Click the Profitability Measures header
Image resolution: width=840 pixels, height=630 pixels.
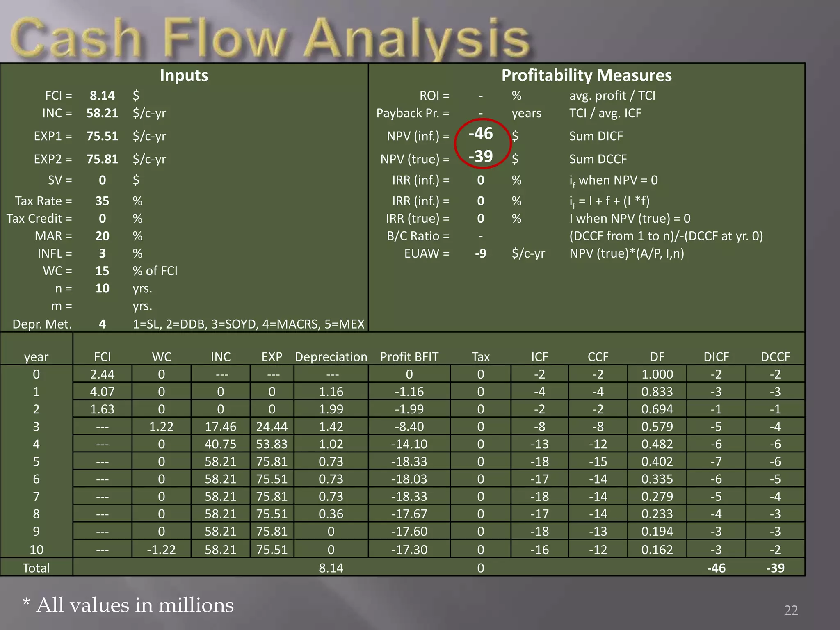(x=587, y=75)
